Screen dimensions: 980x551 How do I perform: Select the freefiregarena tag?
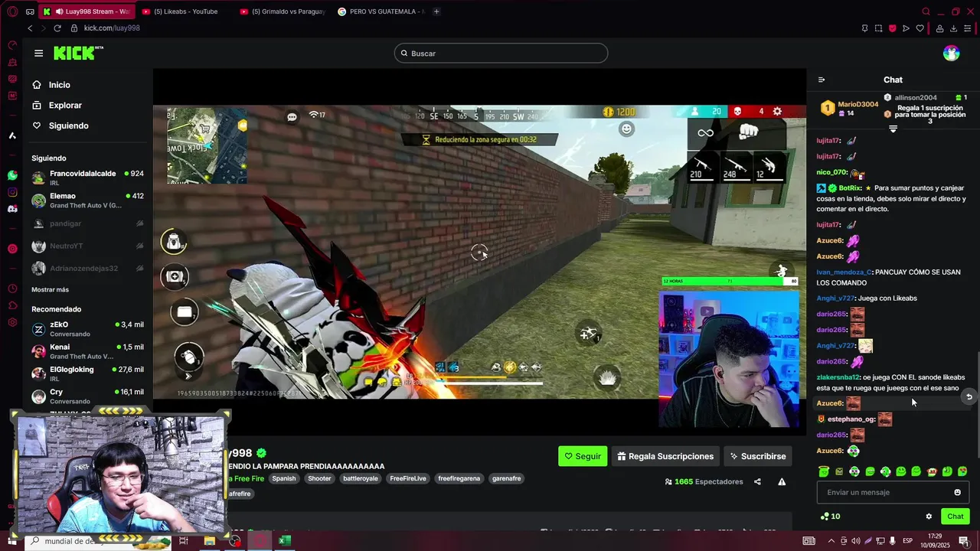tap(459, 478)
